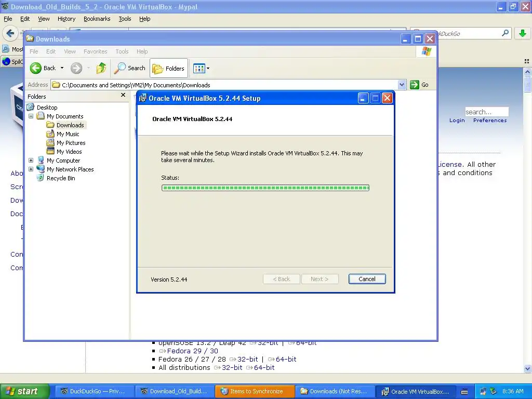Screen dimensions: 532x399
Task: Click the Mypal browser back arrow
Action: 10,33
